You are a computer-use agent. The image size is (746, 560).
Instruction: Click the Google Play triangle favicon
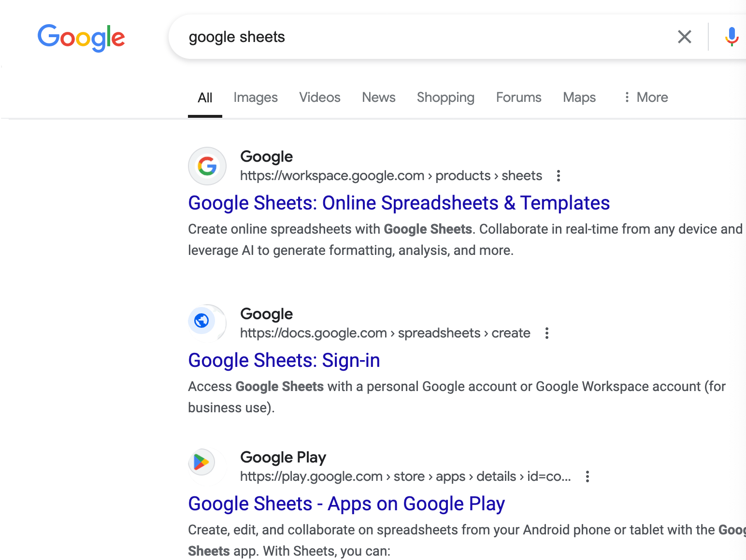(x=202, y=462)
